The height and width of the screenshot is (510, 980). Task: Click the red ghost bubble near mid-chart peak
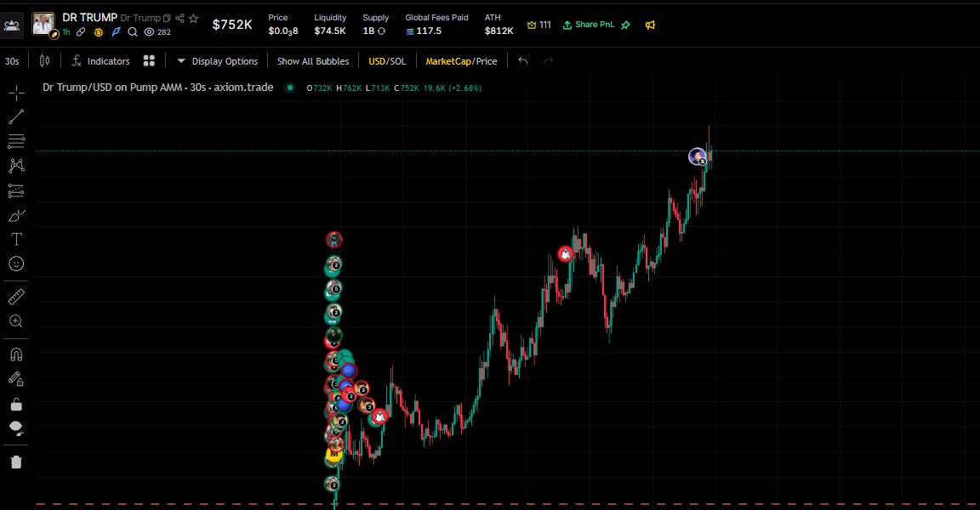pyautogui.click(x=566, y=254)
